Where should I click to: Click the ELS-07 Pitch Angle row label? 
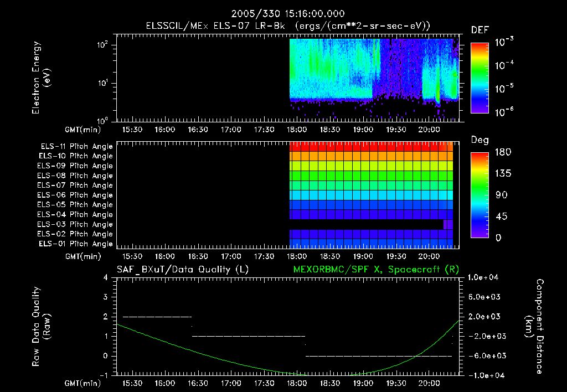tap(75, 185)
